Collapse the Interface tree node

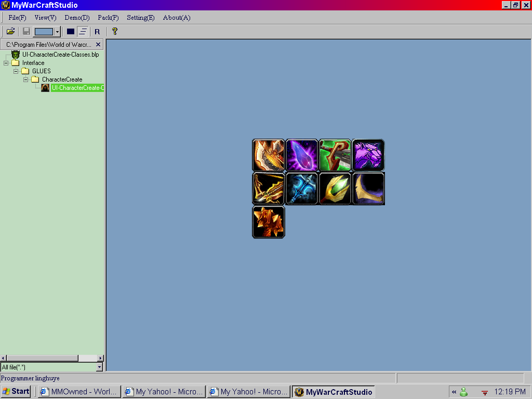coord(6,63)
